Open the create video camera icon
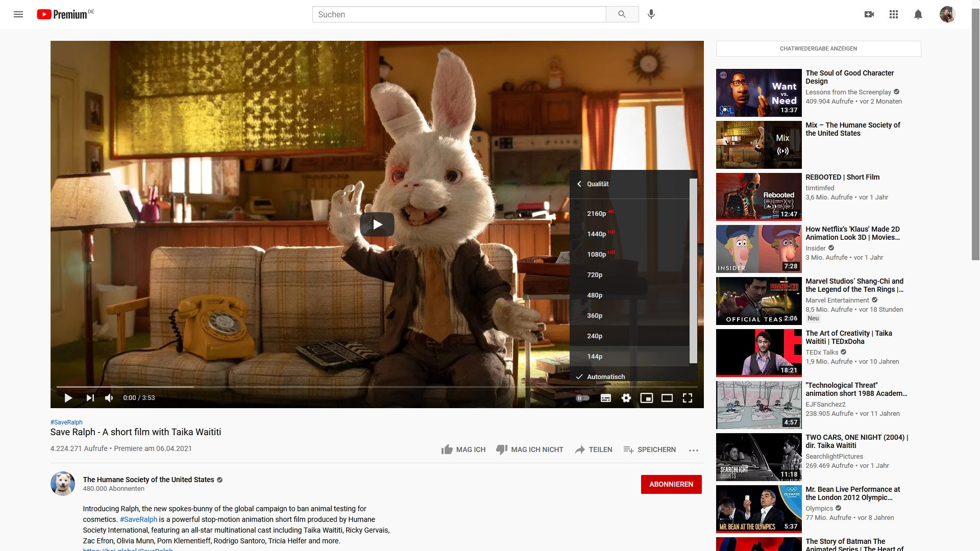 [869, 14]
